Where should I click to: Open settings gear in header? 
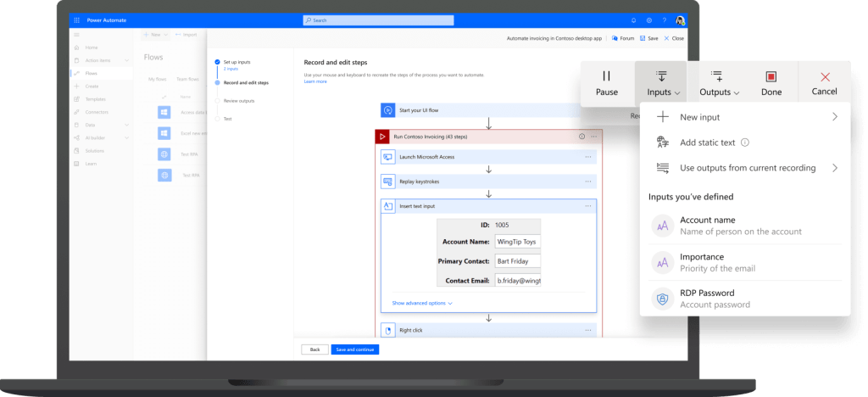pos(648,20)
